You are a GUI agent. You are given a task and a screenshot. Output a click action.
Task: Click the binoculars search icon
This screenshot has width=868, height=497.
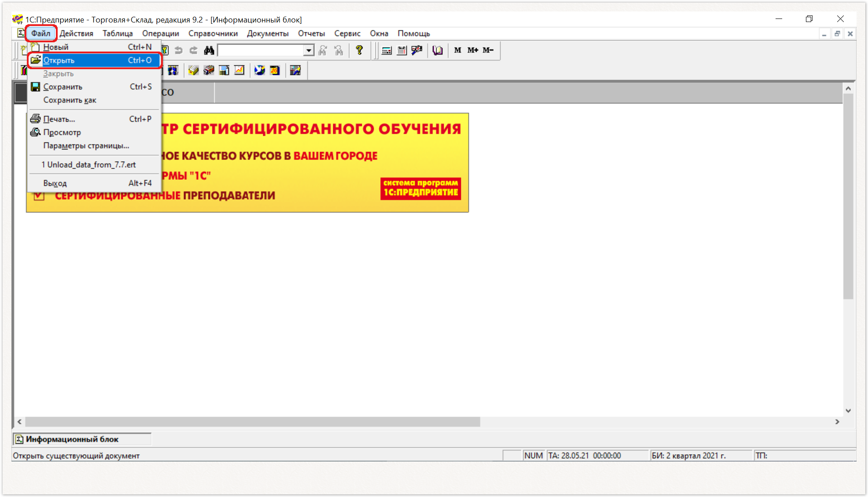click(x=209, y=50)
